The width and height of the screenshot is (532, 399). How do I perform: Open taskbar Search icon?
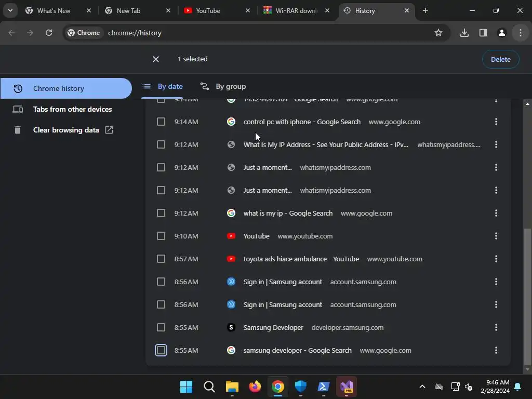pyautogui.click(x=209, y=387)
